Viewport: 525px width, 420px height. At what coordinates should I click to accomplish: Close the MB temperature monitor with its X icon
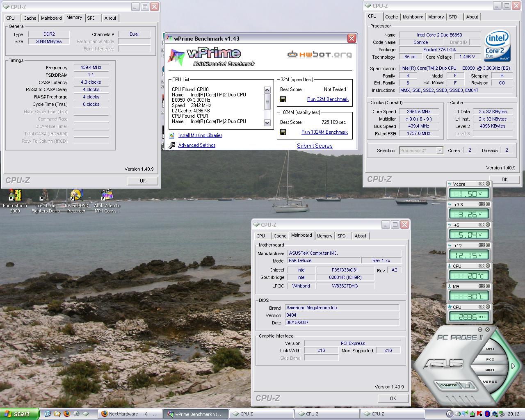[x=488, y=286]
